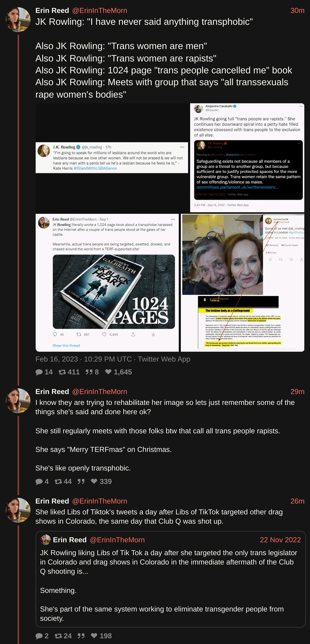
Task: Click the heart icon showing 339 likes
Action: 94,481
